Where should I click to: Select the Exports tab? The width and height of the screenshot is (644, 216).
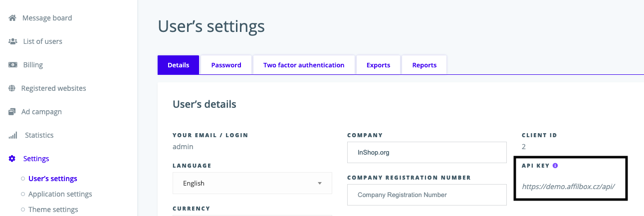coord(378,65)
